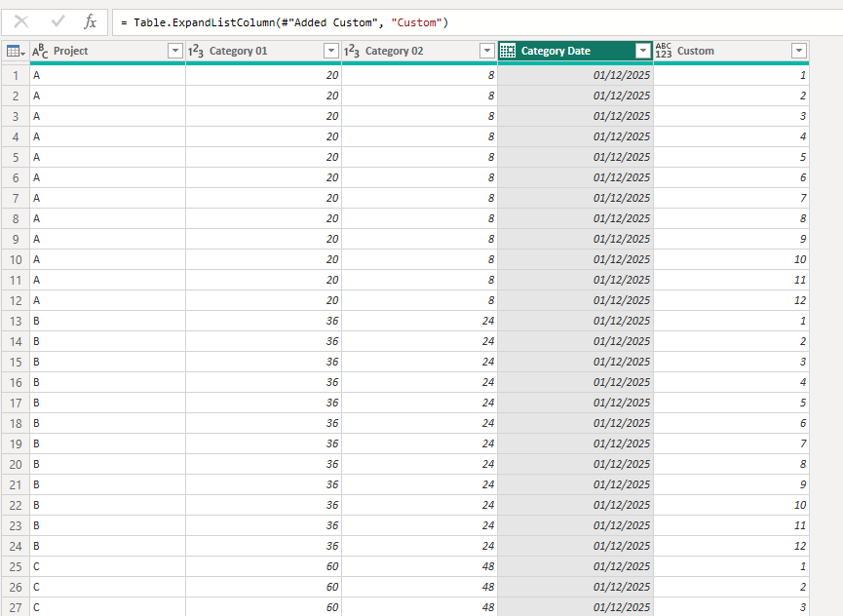Open the fx function icon

(90, 22)
